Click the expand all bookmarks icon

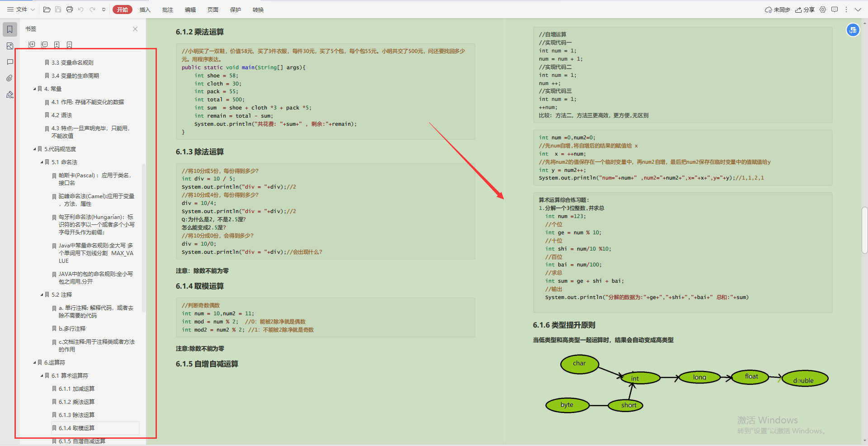[32, 44]
